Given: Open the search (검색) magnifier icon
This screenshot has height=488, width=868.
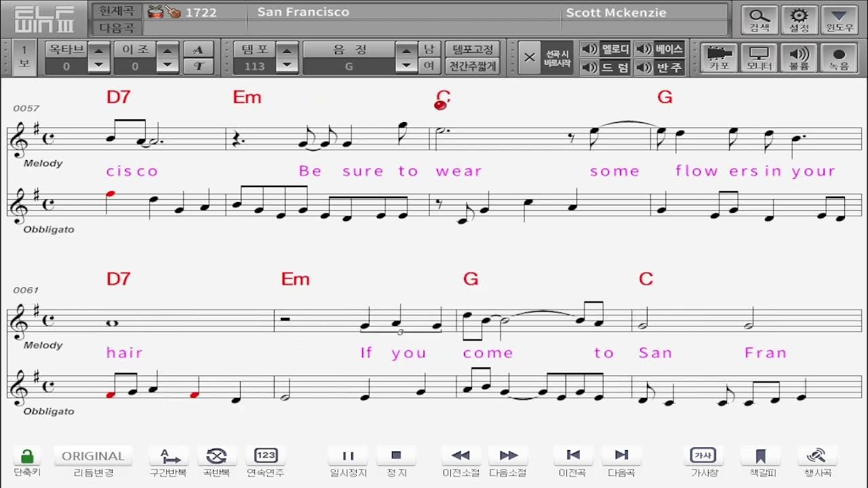Looking at the screenshot, I should coord(759,20).
